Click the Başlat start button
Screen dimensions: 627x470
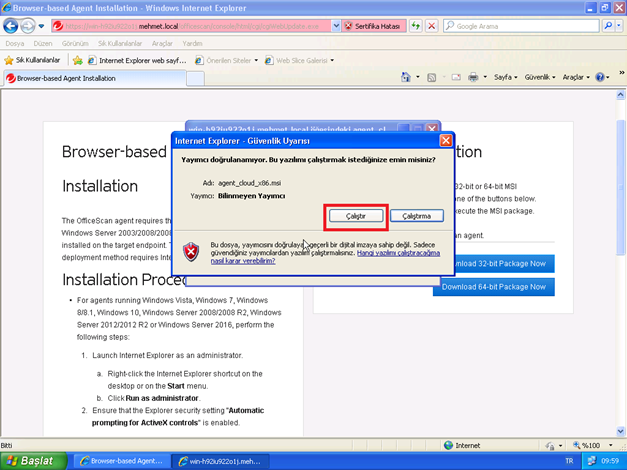[x=33, y=461]
